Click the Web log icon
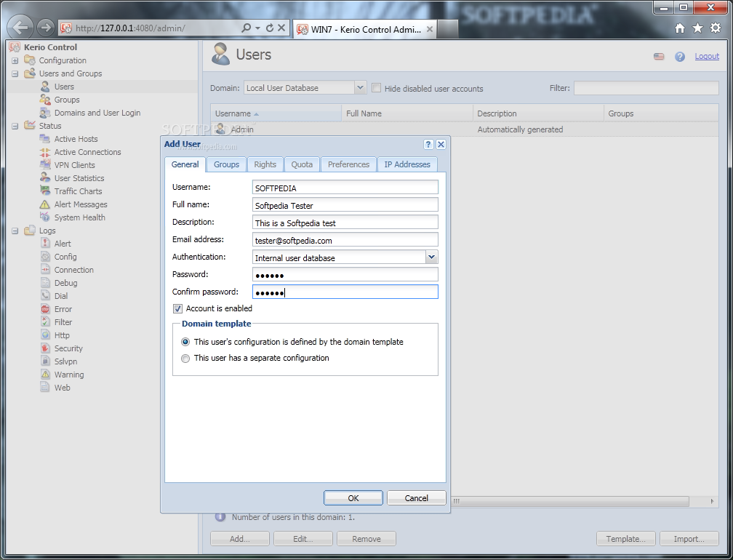The width and height of the screenshot is (733, 560). pos(45,388)
